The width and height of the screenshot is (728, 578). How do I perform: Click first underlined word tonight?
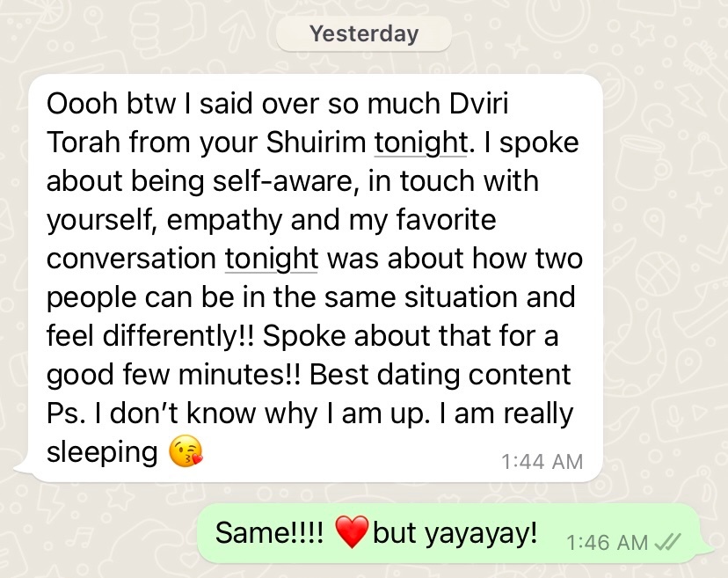[x=420, y=143]
